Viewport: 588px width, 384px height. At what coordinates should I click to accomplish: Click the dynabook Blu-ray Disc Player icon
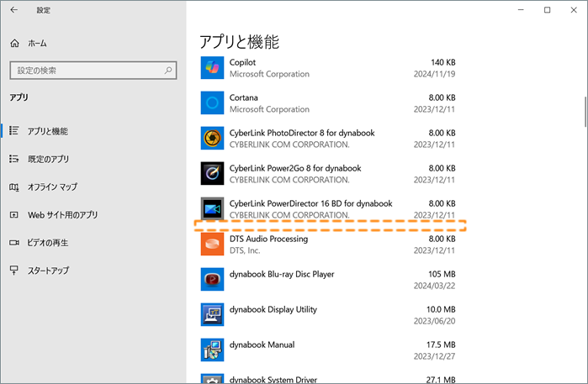pos(212,279)
